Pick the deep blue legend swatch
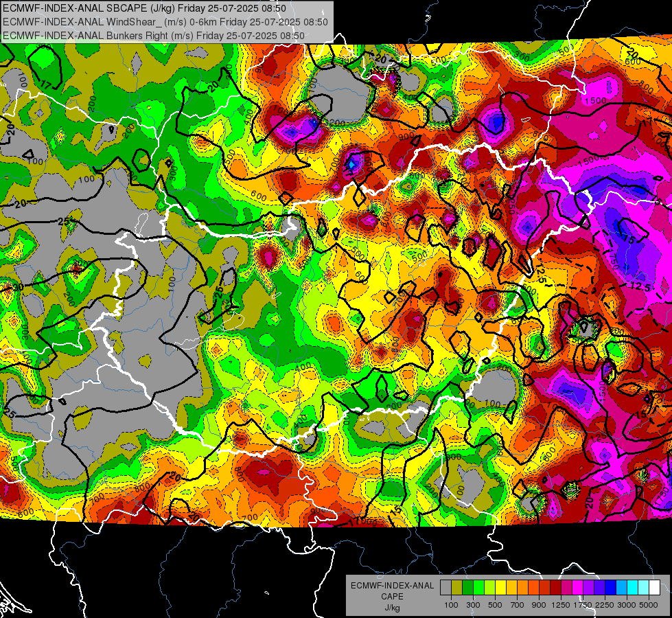 611,587
